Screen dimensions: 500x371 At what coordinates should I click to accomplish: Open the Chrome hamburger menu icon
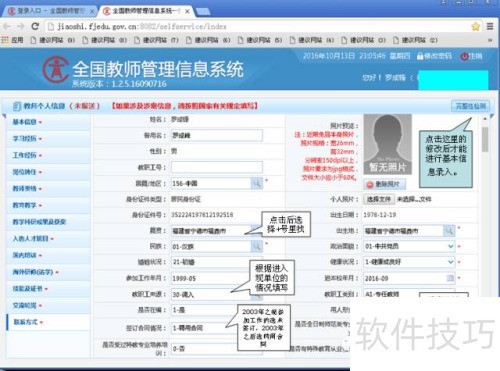490,26
